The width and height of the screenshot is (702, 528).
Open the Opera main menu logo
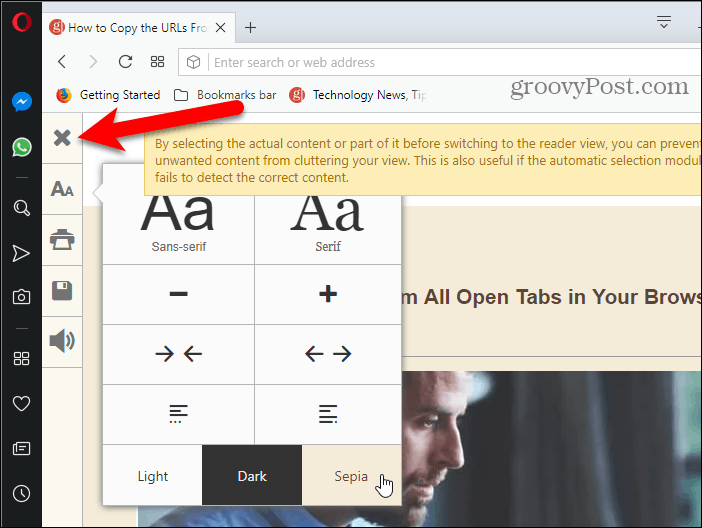click(x=21, y=22)
